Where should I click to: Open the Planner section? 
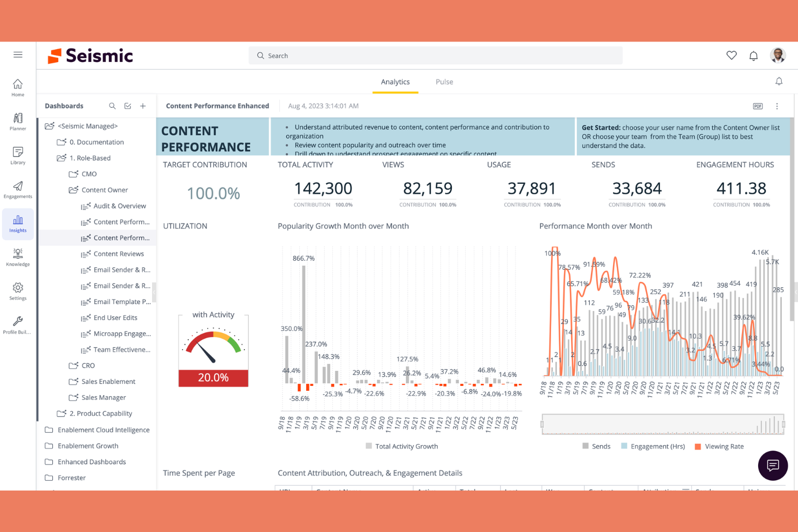[x=18, y=122]
